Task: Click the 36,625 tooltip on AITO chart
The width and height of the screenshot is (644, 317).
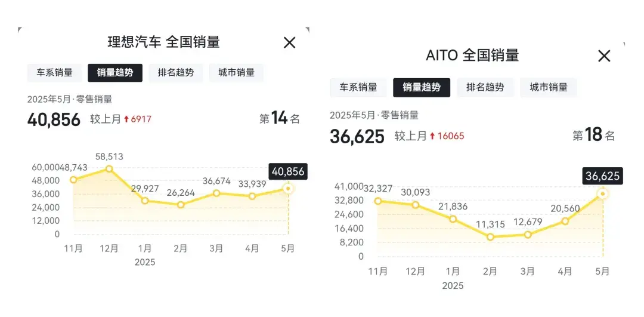Action: click(602, 176)
